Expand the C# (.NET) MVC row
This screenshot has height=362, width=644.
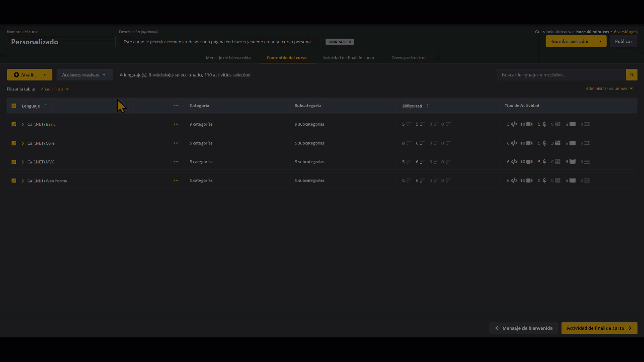[x=23, y=162]
